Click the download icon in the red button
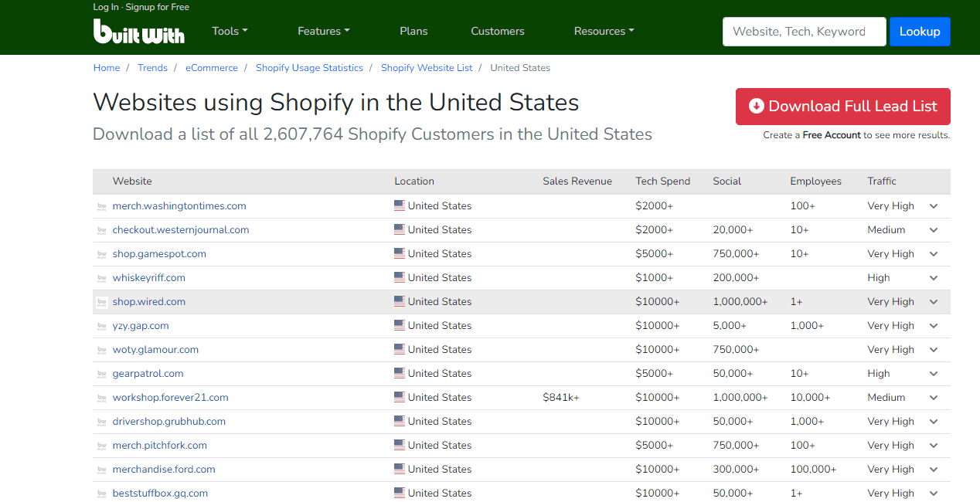The width and height of the screenshot is (980, 502). coord(756,107)
